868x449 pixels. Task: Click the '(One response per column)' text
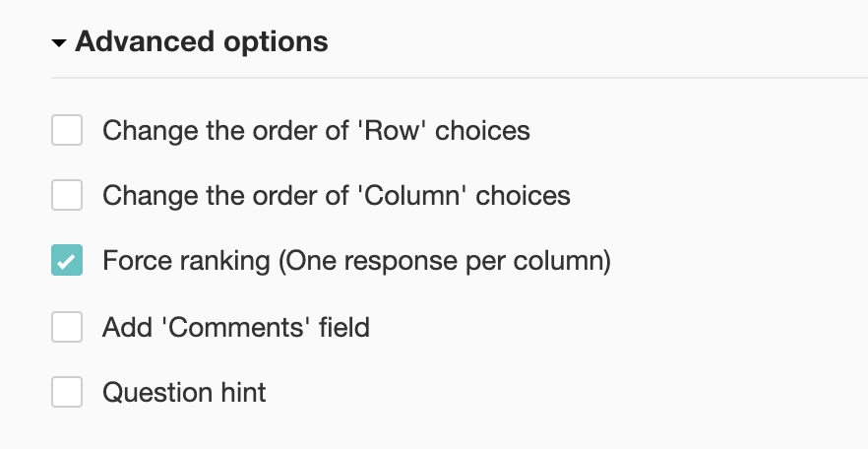click(x=444, y=261)
